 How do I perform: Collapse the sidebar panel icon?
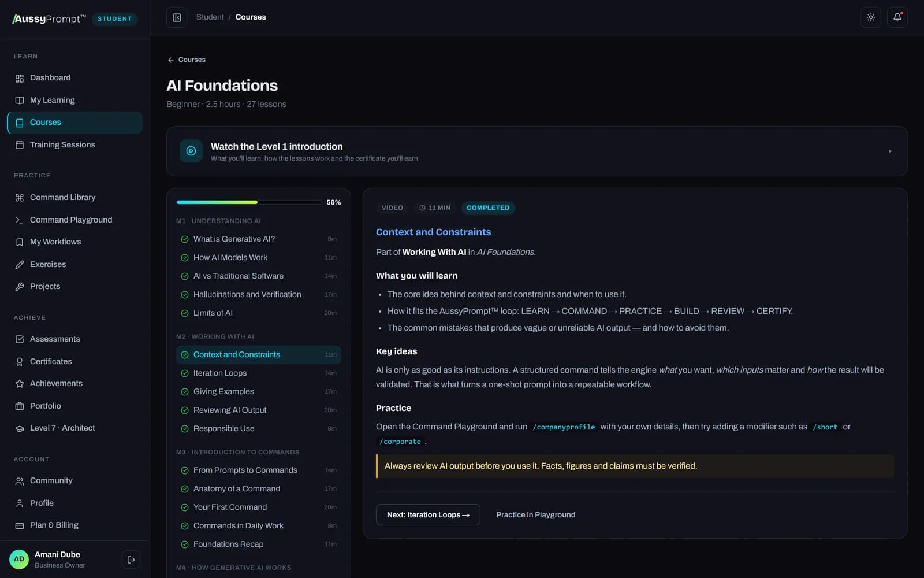(x=177, y=17)
